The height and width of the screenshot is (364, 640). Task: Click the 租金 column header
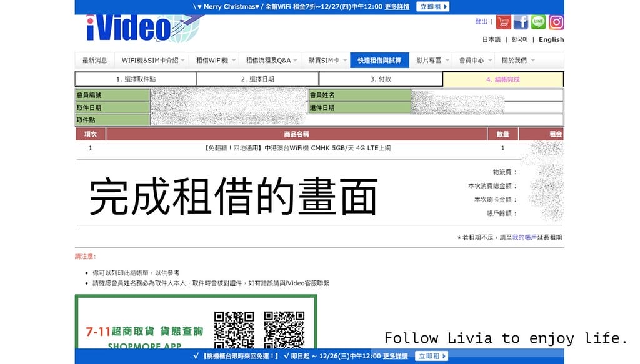[x=541, y=134]
